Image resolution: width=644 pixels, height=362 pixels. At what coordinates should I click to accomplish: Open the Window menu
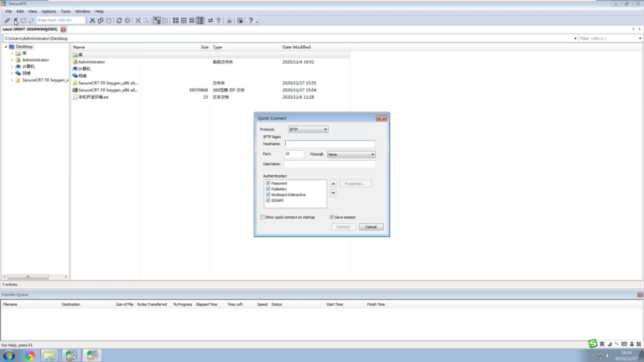tap(82, 12)
